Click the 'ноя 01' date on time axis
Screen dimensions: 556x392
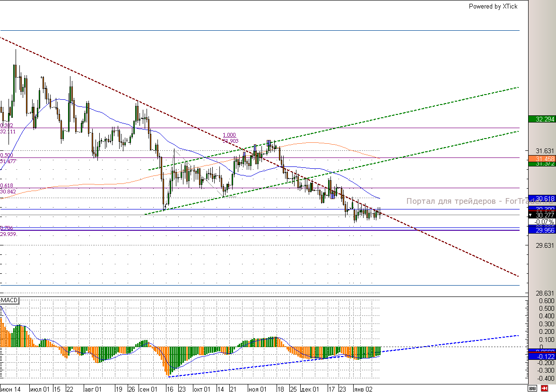click(x=257, y=389)
